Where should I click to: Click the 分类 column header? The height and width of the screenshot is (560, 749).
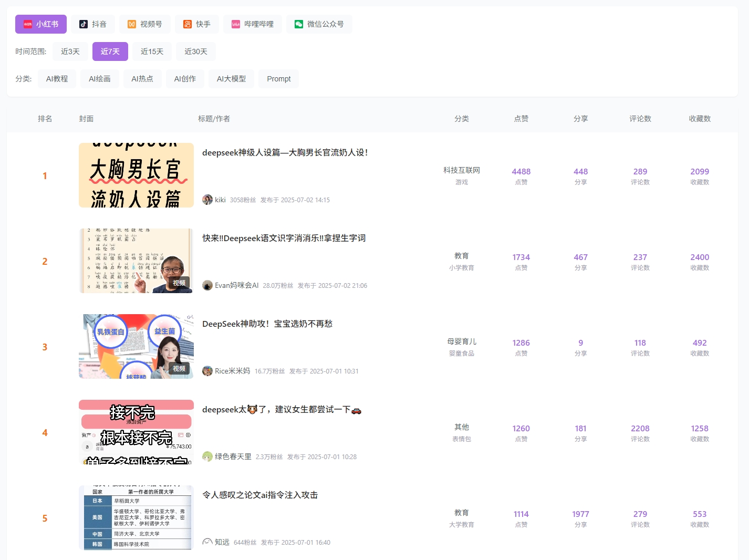(462, 119)
